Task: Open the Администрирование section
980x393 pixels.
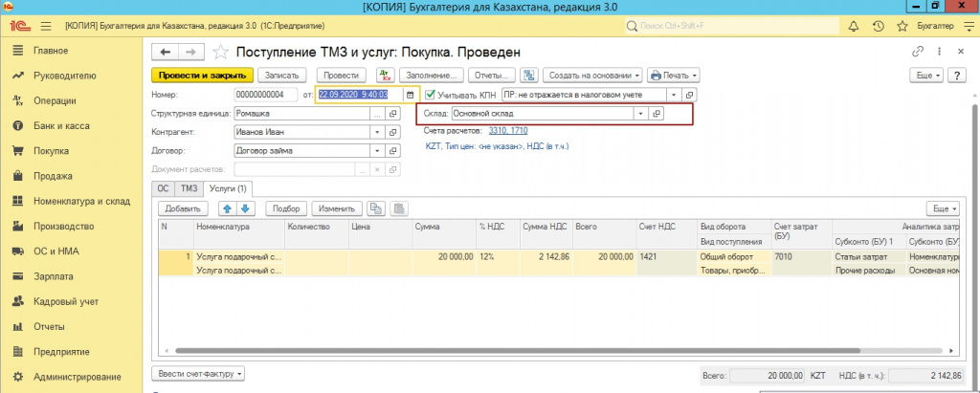Action: pyautogui.click(x=77, y=377)
